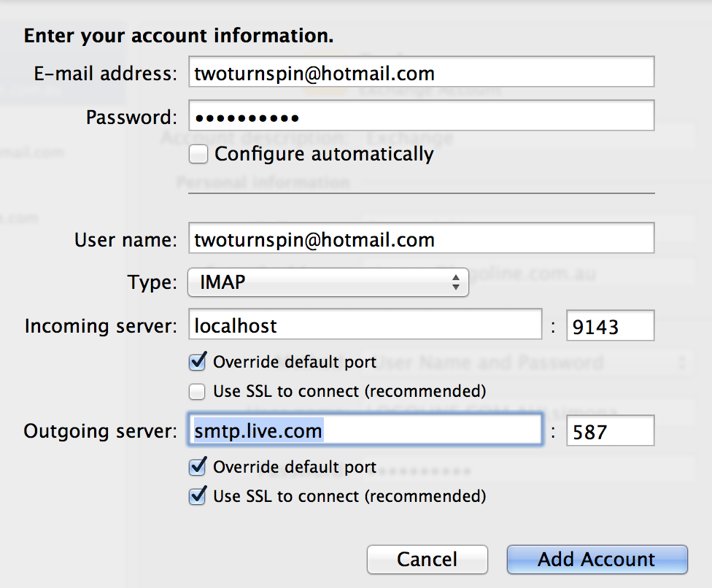The height and width of the screenshot is (588, 712).
Task: Open the Type dropdown showing IMAP
Action: [328, 282]
